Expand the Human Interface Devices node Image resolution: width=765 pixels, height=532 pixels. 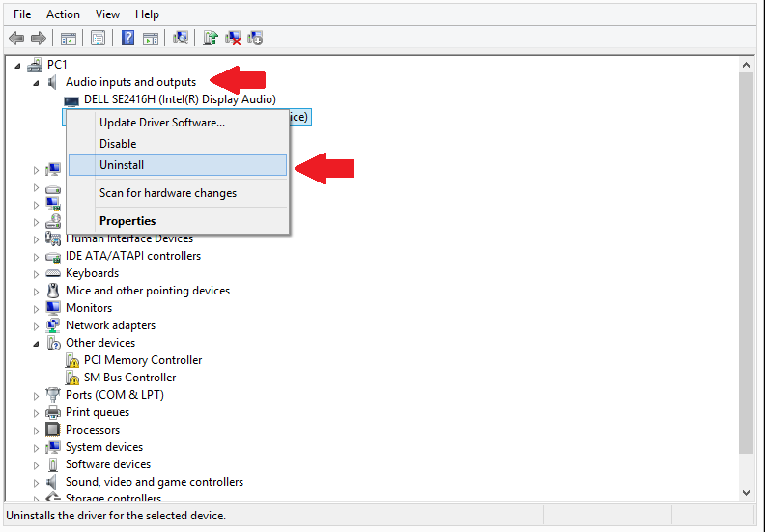36,238
